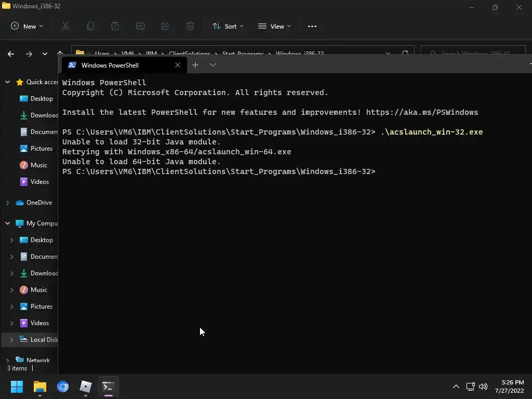Select Music under Quick access
532x399 pixels.
click(x=38, y=165)
